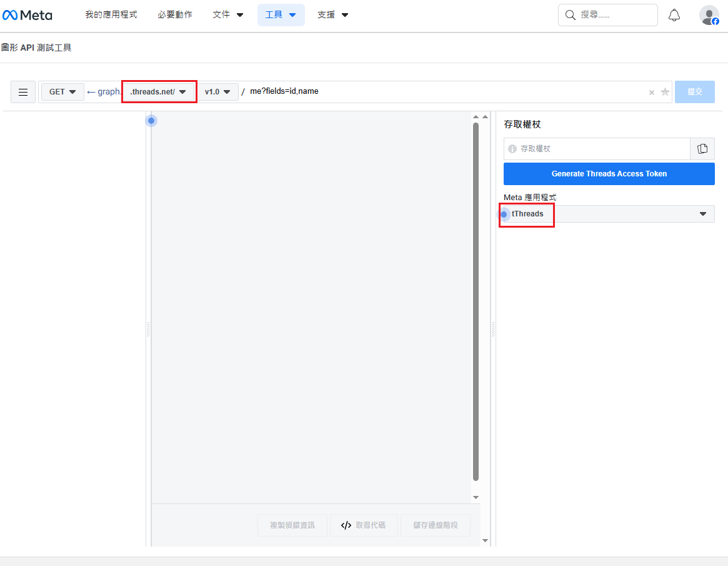The height and width of the screenshot is (566, 728).
Task: Expand the 文件 menu
Action: point(227,15)
